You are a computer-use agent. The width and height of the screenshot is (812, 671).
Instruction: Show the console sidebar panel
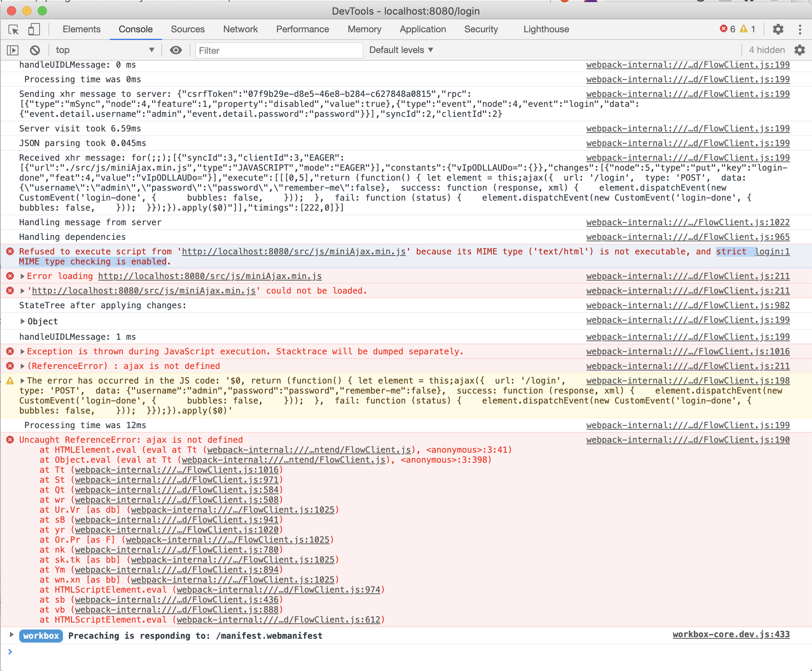pyautogui.click(x=13, y=50)
